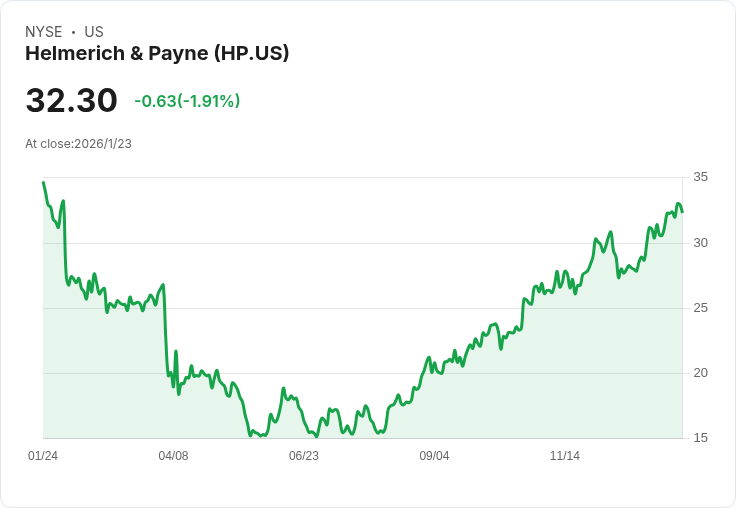Click the 15 y-axis price label
Screen dimensions: 736x508
700,438
